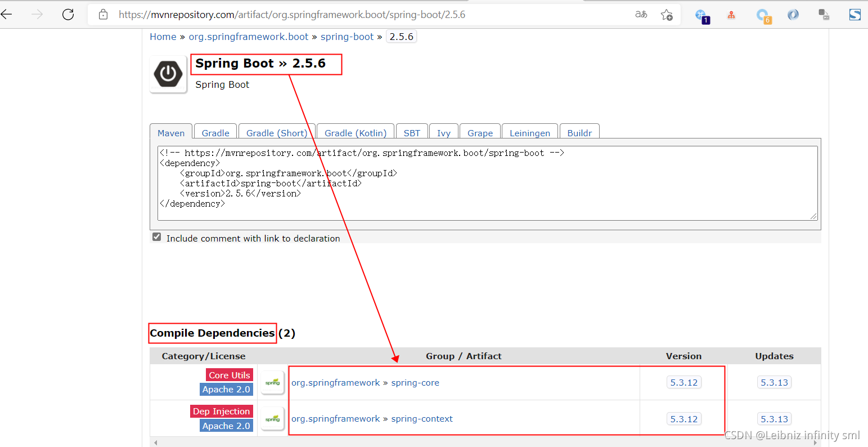Image resolution: width=868 pixels, height=447 pixels.
Task: Switch to the Gradle (Kotlin) tab
Action: pos(356,133)
